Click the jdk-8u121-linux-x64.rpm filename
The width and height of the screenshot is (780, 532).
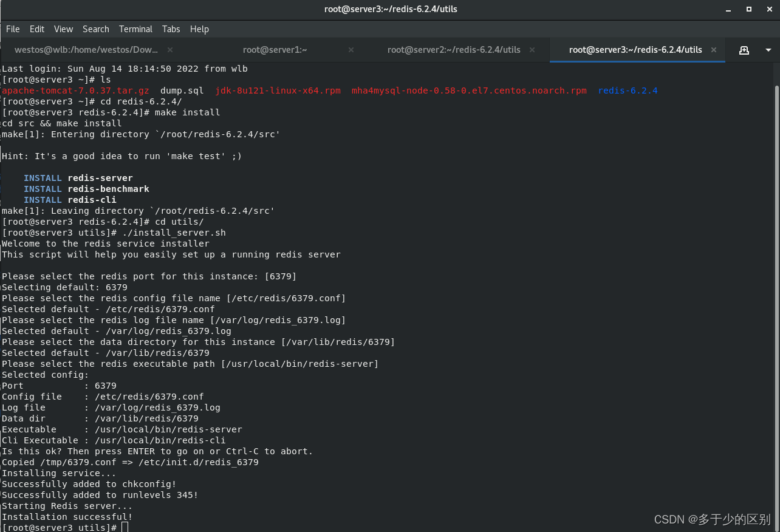tap(278, 90)
